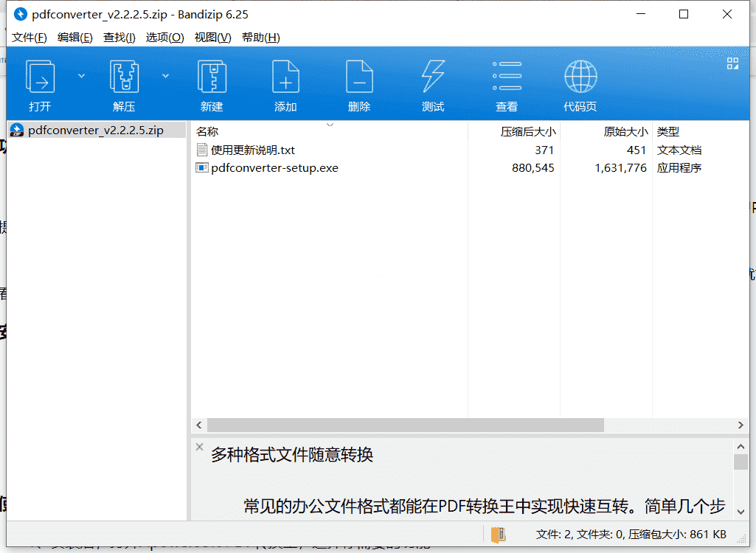This screenshot has height=553, width=756.
Task: Select the file pdfconverter-setup.exe
Action: click(x=275, y=168)
